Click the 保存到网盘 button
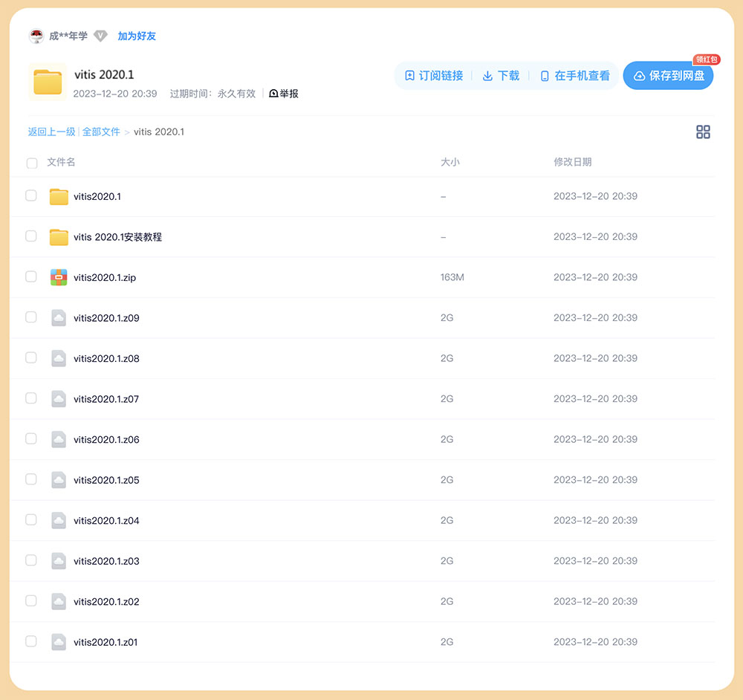This screenshot has width=743, height=700. 668,75
